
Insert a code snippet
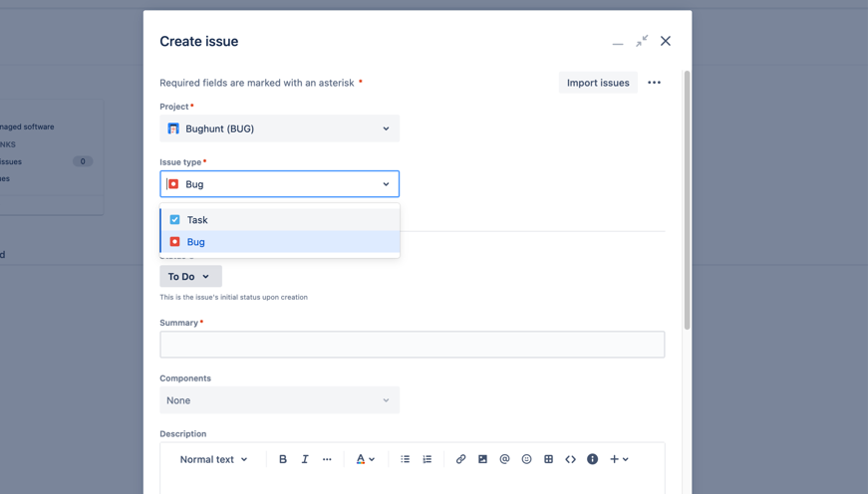[x=570, y=459]
